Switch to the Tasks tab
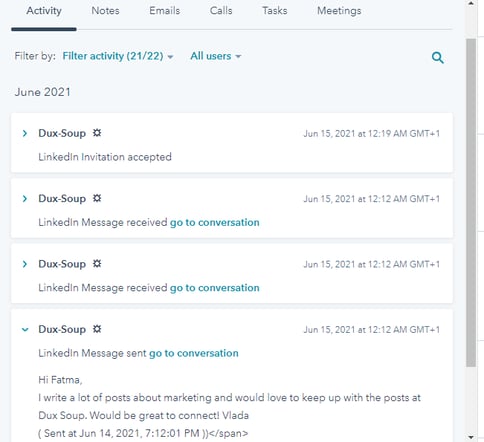 (275, 11)
